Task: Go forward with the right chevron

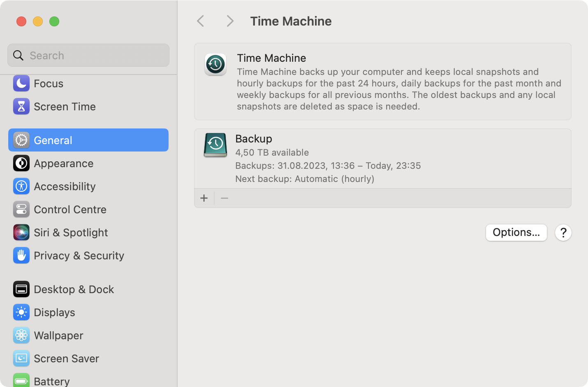Action: point(230,21)
